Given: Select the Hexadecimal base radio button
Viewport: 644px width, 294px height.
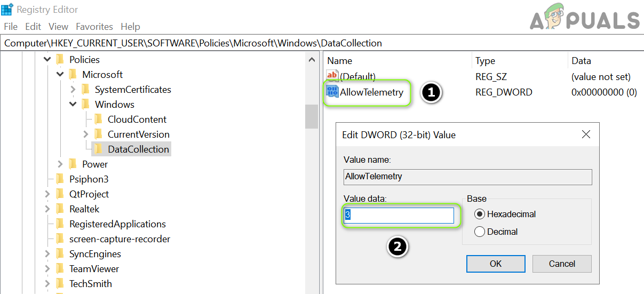Looking at the screenshot, I should click(x=479, y=214).
